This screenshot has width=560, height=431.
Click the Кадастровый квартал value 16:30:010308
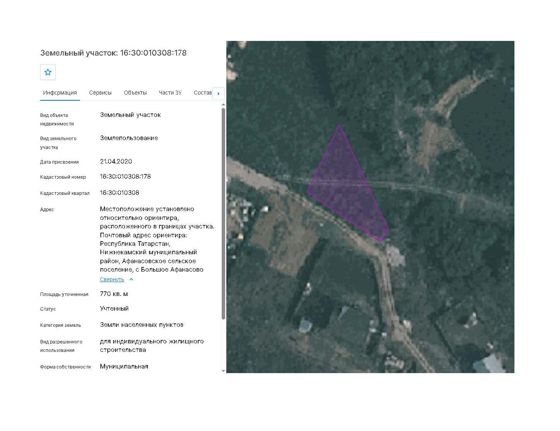click(x=120, y=193)
